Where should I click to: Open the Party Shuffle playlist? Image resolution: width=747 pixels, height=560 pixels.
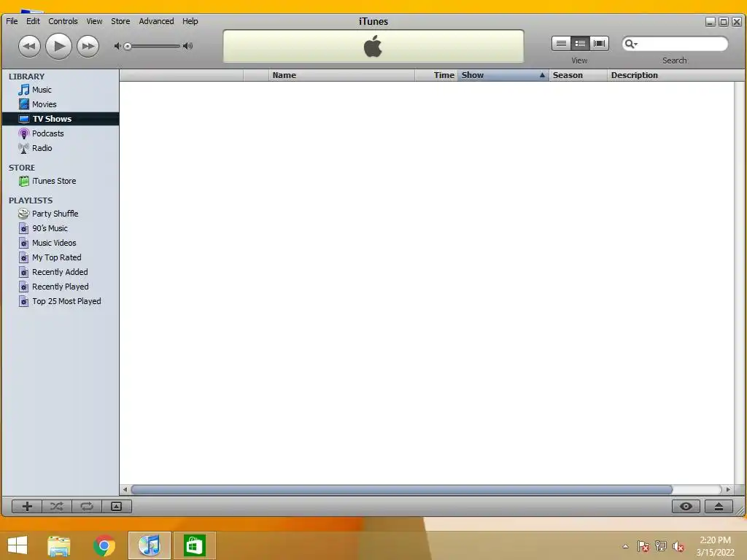click(61, 214)
